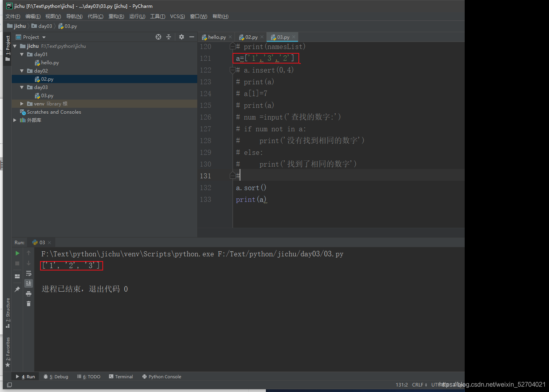This screenshot has height=392, width=549.
Task: Collapse the day02 folder arrow
Action: [22, 71]
